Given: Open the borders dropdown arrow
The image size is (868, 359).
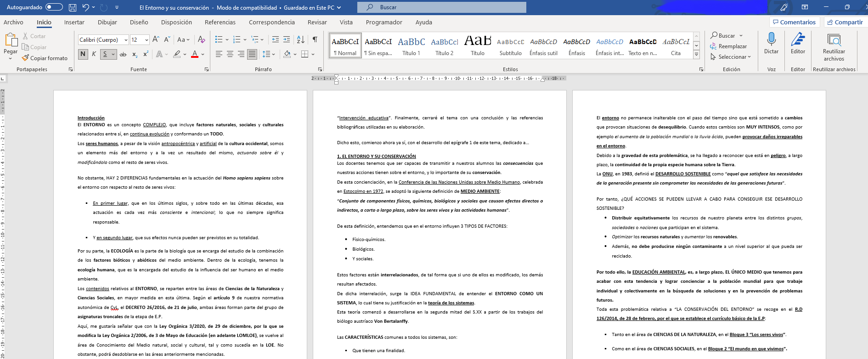Looking at the screenshot, I should (x=313, y=54).
